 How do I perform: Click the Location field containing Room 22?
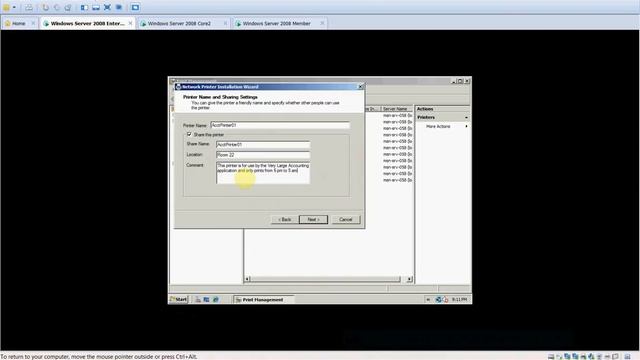(263, 155)
